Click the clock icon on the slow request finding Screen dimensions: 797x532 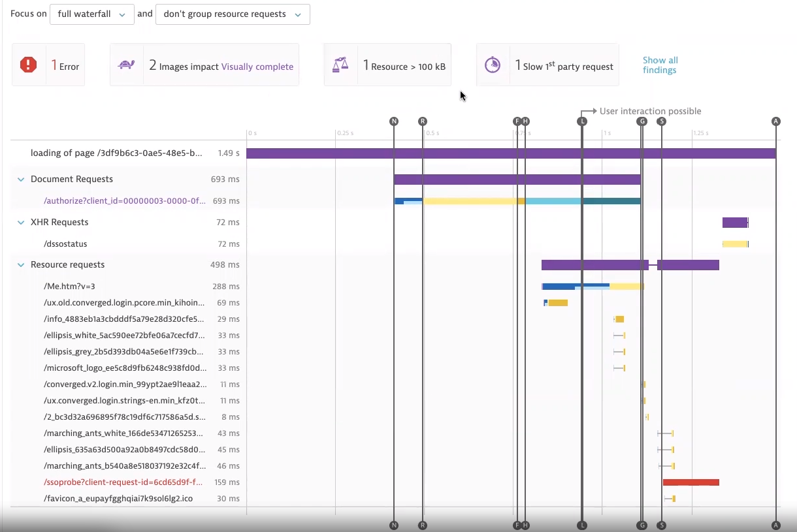(x=493, y=65)
